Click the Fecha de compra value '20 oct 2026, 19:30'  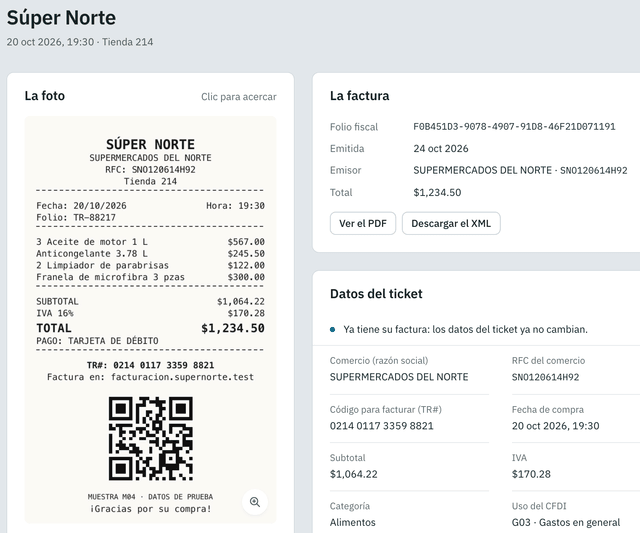(556, 426)
